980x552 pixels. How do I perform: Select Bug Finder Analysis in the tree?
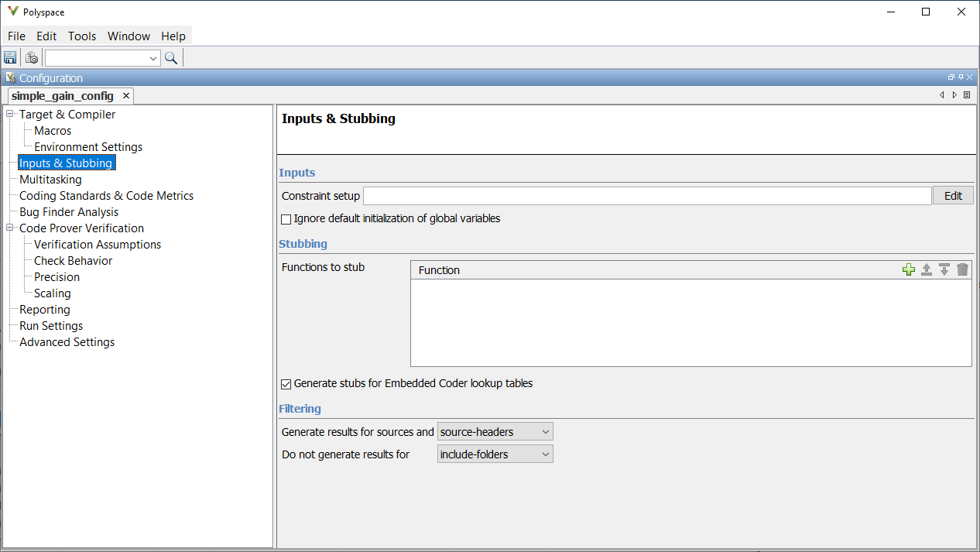tap(69, 212)
